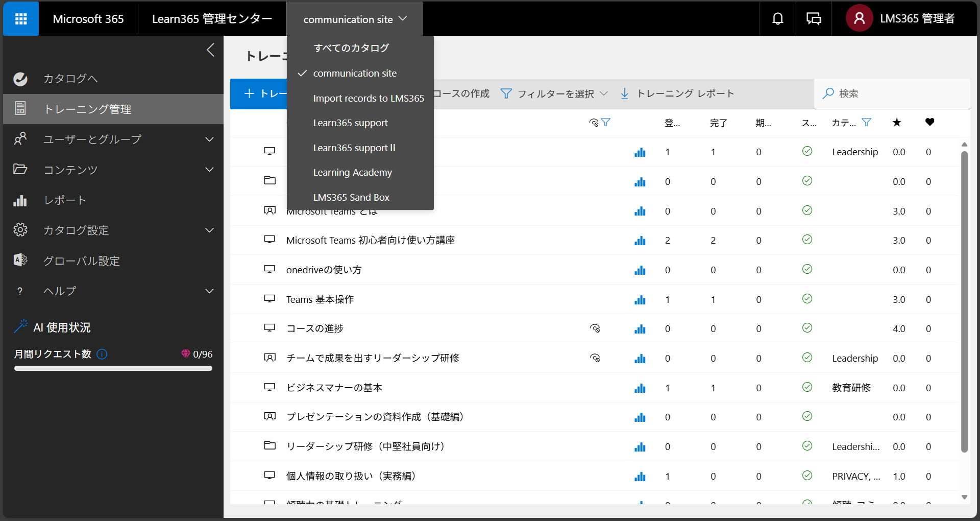The height and width of the screenshot is (521, 980).
Task: Select checked communication site menu entry
Action: click(x=360, y=73)
